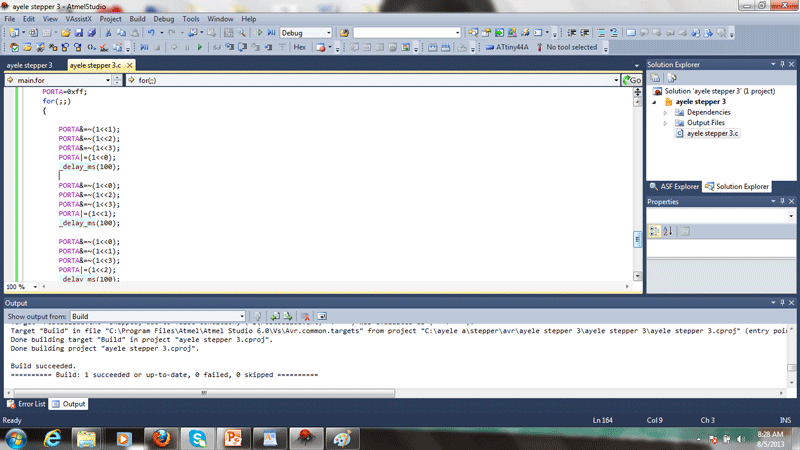Image resolution: width=800 pixels, height=450 pixels.
Task: Go to next message in Output
Action: (x=288, y=316)
